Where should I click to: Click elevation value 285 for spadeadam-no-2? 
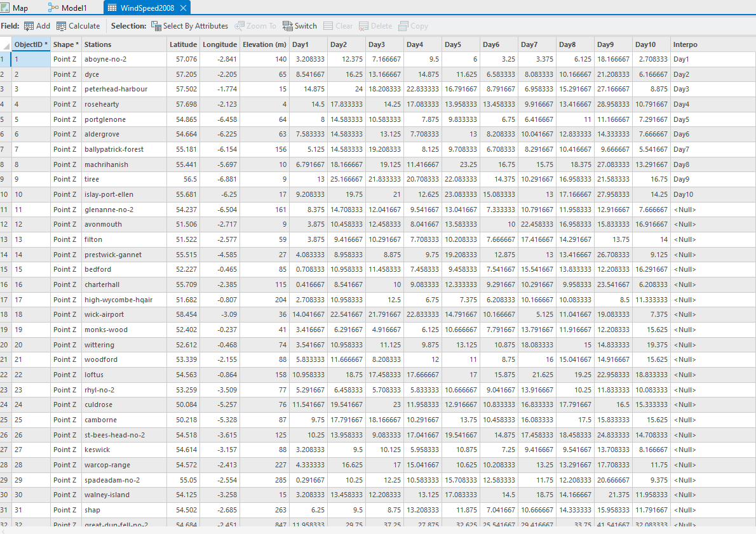click(264, 480)
